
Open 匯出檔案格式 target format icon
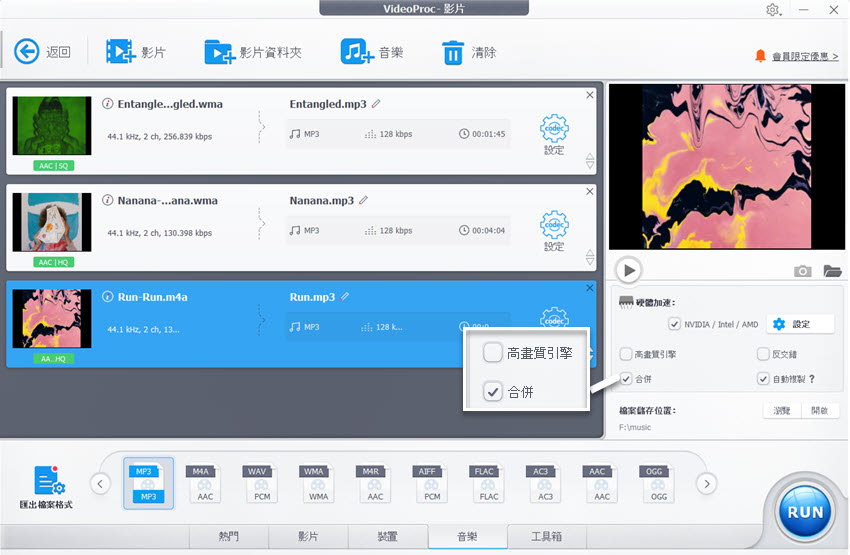[48, 481]
